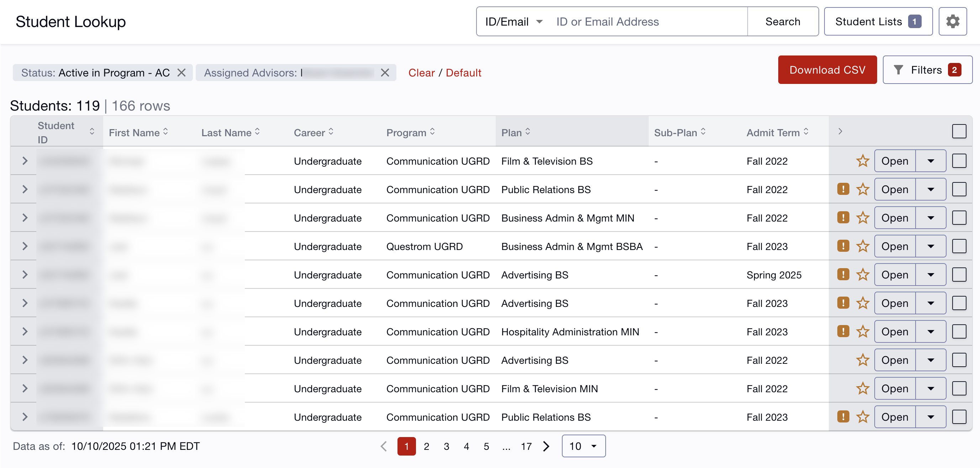Click the alert icon on Questrom UGRD row
This screenshot has height=468, width=980.
(843, 246)
